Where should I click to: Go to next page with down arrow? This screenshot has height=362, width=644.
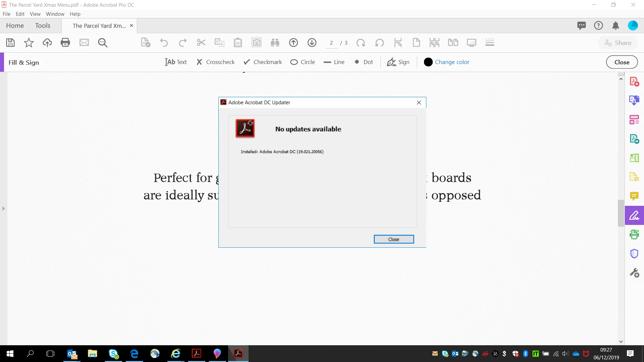312,43
